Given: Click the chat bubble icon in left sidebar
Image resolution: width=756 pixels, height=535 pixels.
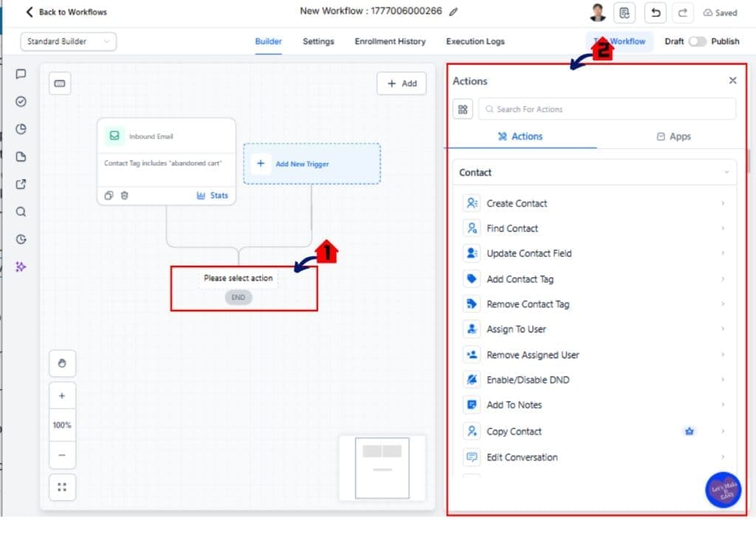Looking at the screenshot, I should click(x=21, y=74).
